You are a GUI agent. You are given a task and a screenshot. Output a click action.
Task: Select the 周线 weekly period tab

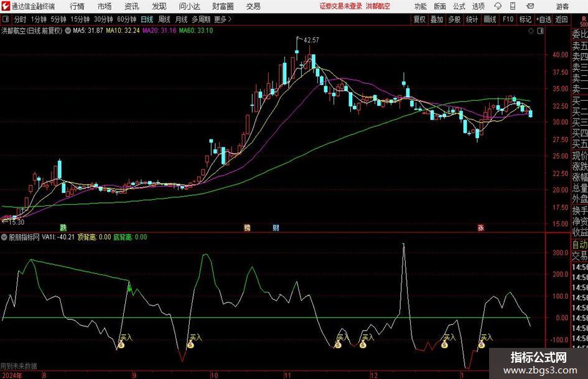click(164, 19)
